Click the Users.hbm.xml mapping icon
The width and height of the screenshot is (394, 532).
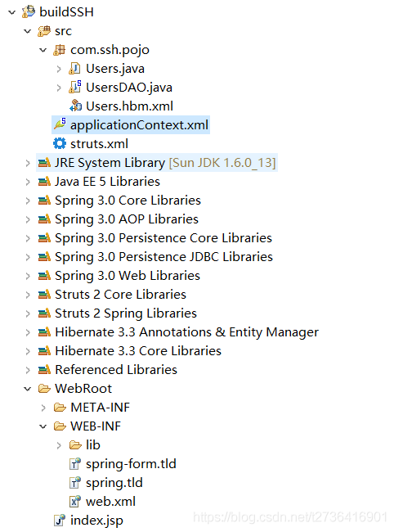click(75, 106)
